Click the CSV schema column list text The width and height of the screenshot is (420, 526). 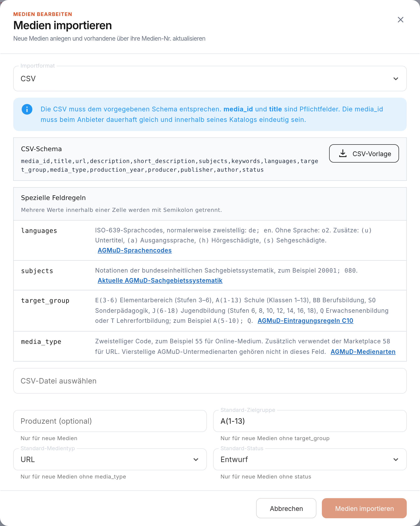(170, 166)
